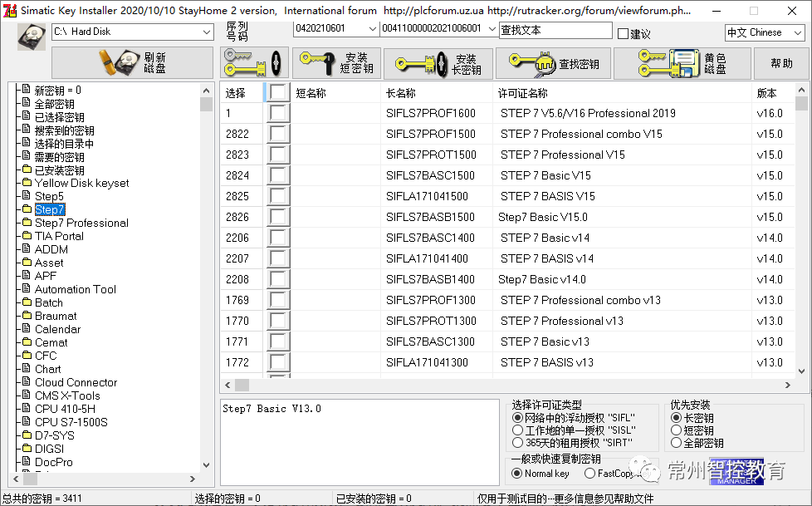Click key table scroll down arrow
The width and height of the screenshot is (812, 506).
click(x=801, y=371)
